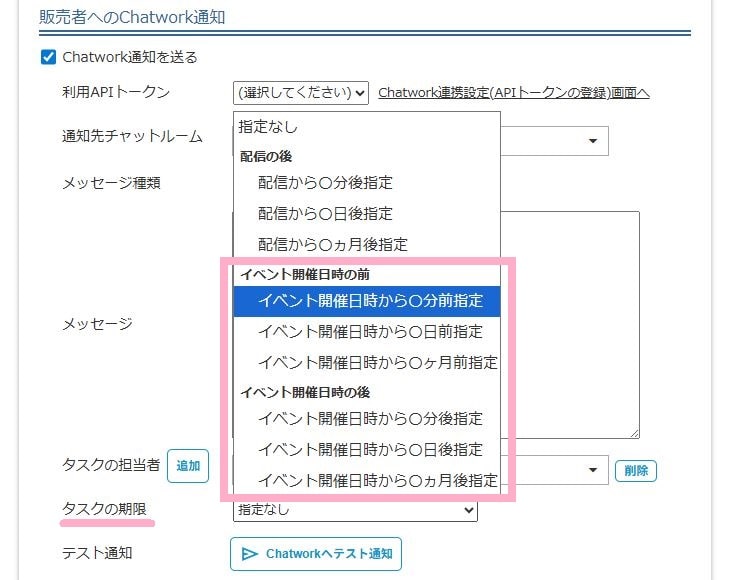
Task: Uncheck the Chatwork通知を送る checkbox
Action: (48, 57)
